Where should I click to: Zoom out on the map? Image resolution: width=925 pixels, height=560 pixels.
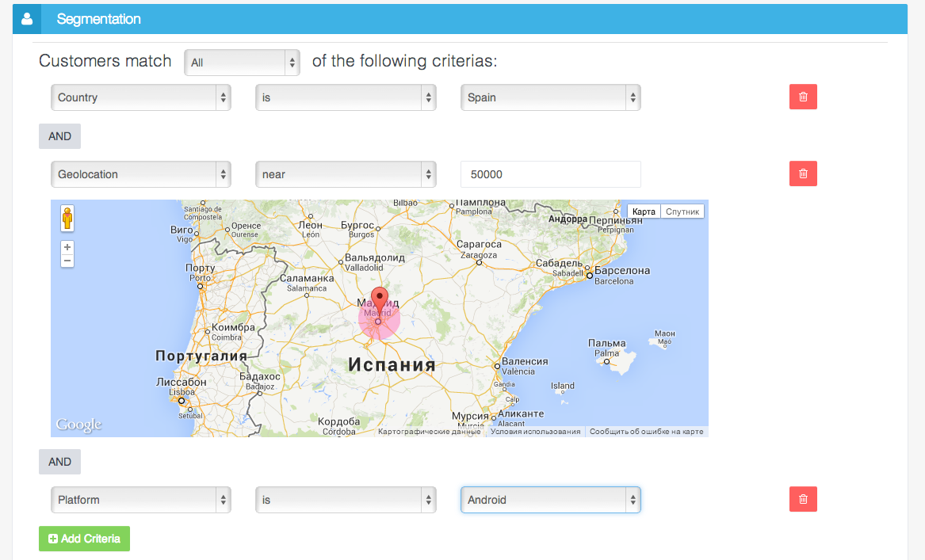coord(67,261)
